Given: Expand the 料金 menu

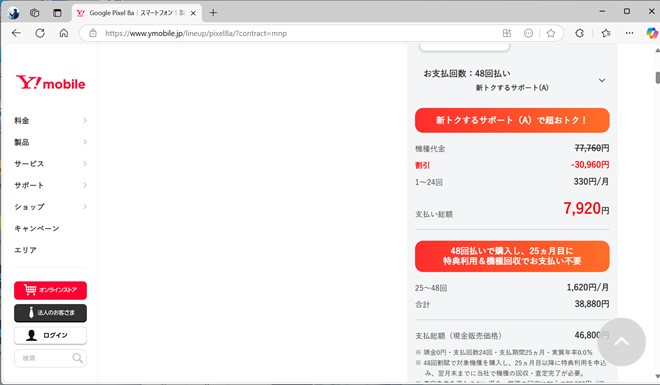Looking at the screenshot, I should point(51,120).
